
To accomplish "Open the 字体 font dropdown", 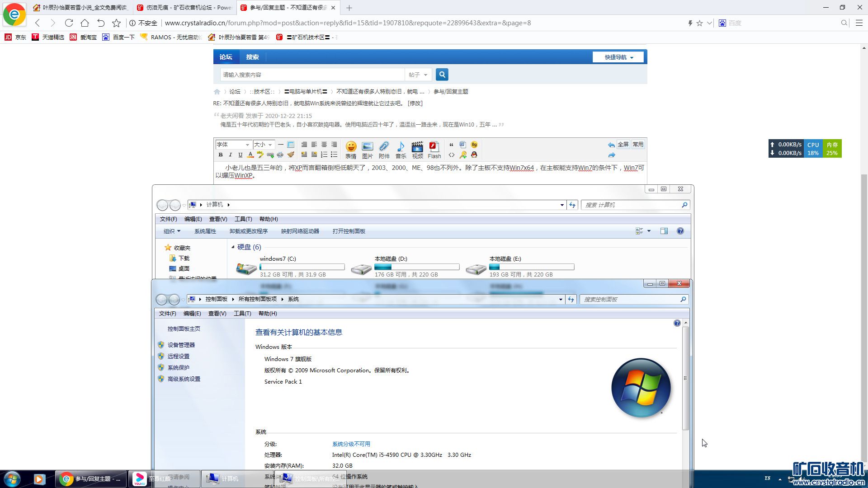I will click(x=233, y=145).
